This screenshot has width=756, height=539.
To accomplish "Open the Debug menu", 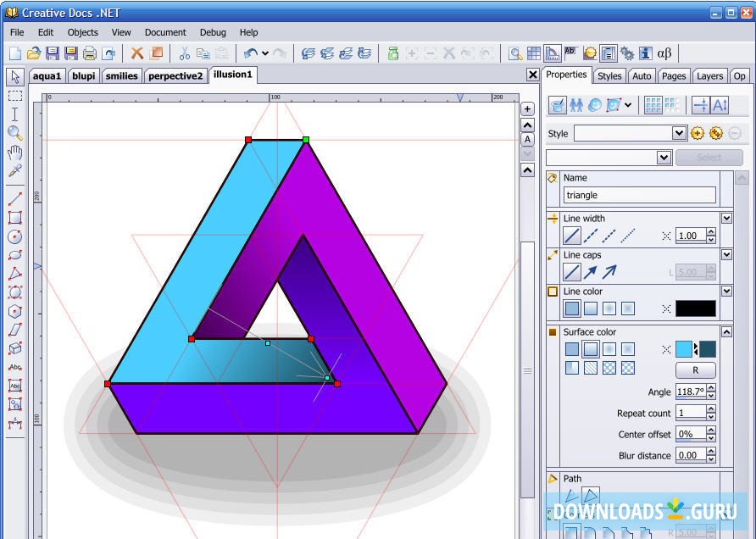I will tap(213, 32).
